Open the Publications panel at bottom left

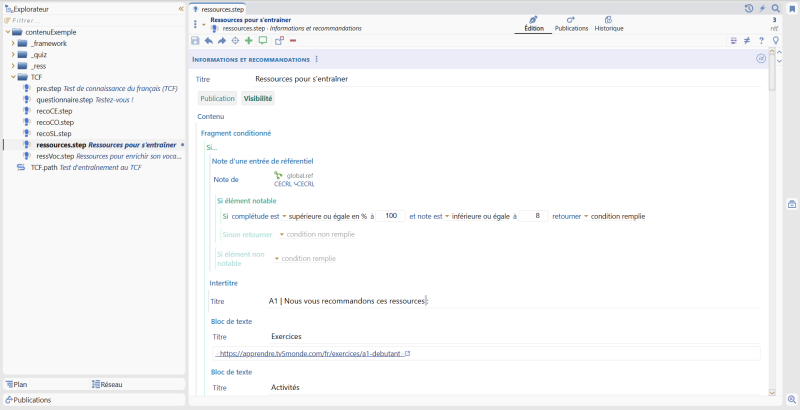94,400
